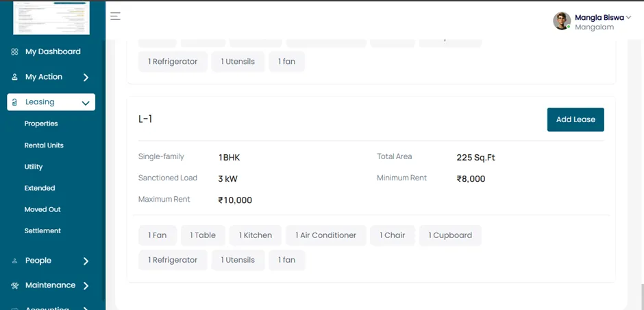The width and height of the screenshot is (644, 310).
Task: Open Extended under Leasing
Action: (x=40, y=188)
